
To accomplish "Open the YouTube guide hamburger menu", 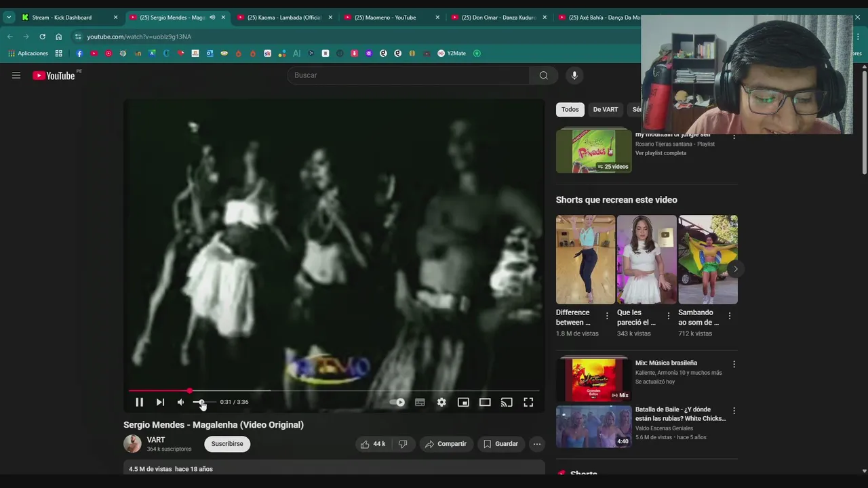I will coord(16,75).
